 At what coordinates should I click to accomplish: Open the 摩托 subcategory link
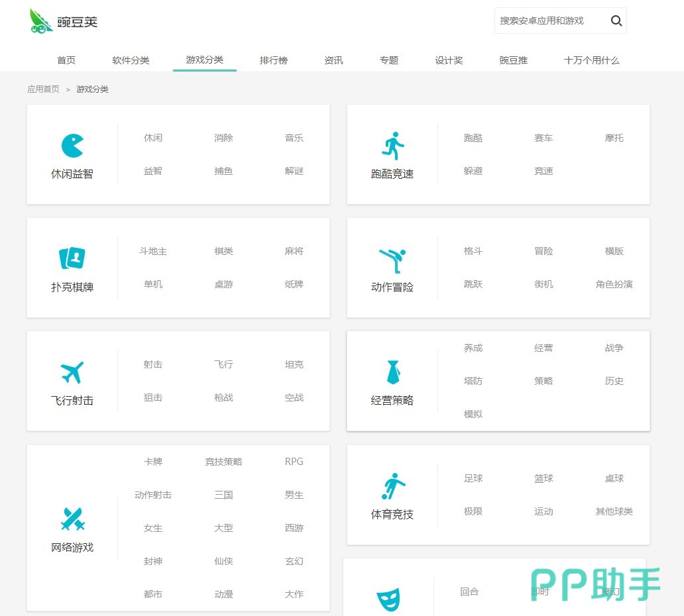[614, 138]
